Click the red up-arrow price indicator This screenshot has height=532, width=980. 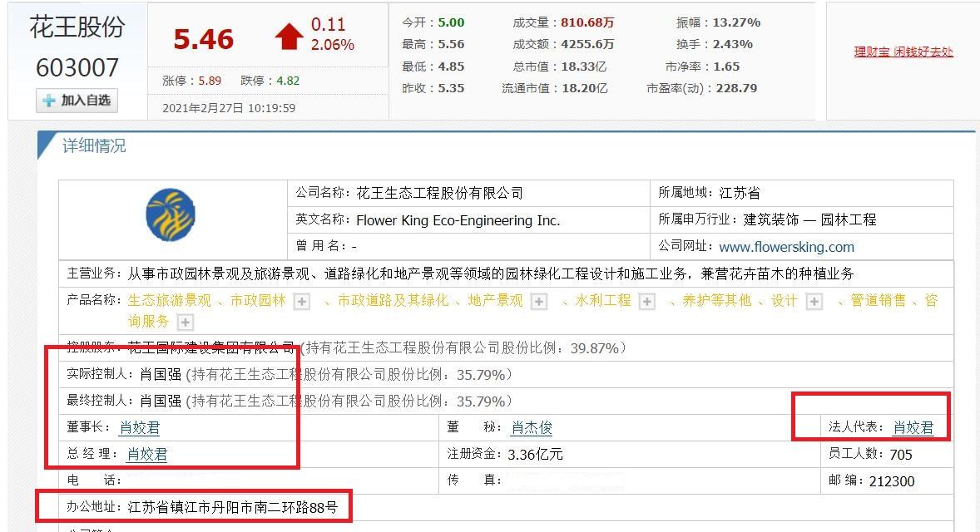point(289,37)
